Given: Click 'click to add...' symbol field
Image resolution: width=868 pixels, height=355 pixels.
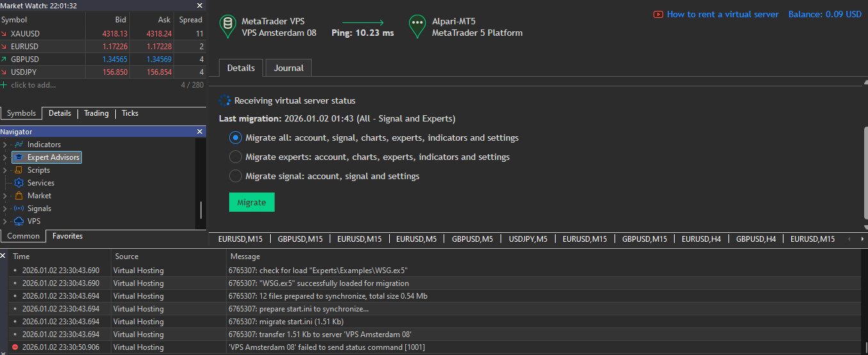Looking at the screenshot, I should click(33, 85).
